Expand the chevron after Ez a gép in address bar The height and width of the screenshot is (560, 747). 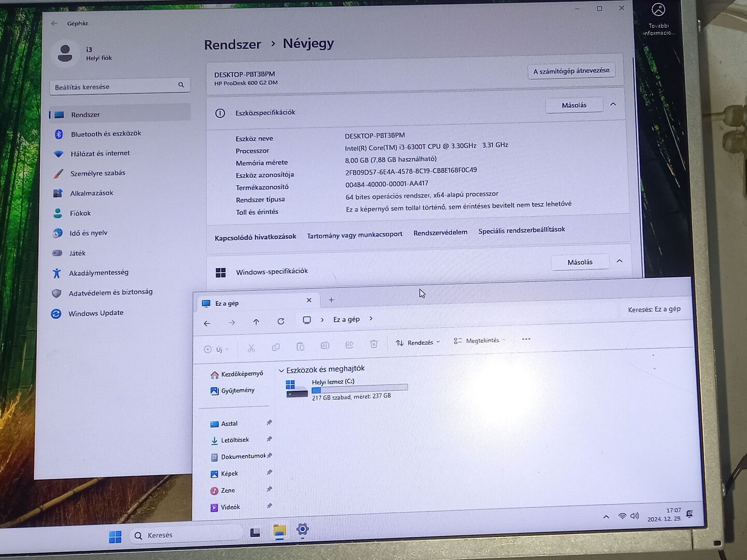click(x=371, y=319)
